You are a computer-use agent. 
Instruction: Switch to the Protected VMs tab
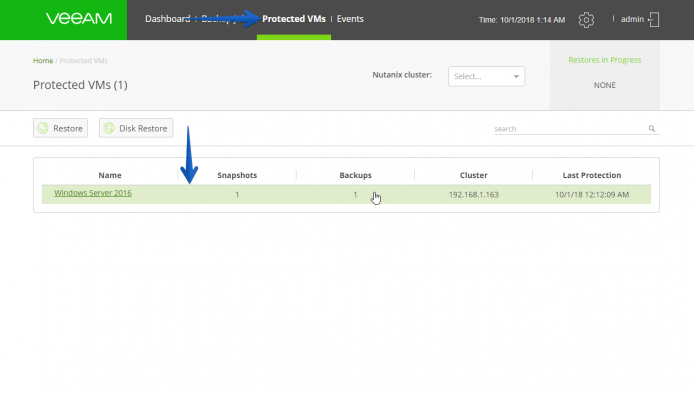tap(294, 19)
